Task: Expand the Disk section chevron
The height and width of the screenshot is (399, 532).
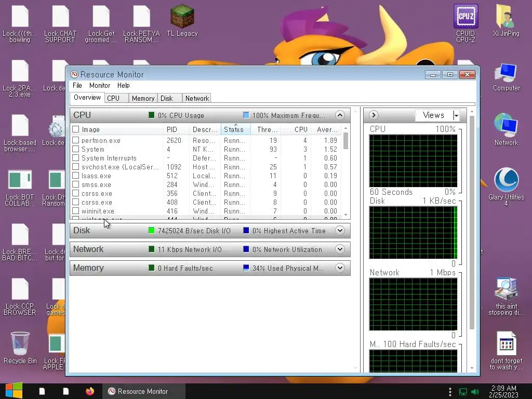Action: tap(340, 230)
